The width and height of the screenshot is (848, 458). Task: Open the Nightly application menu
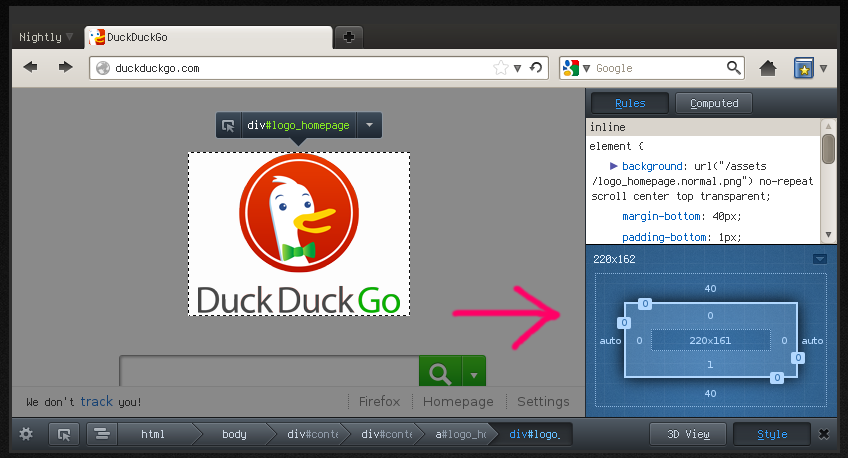click(x=46, y=37)
